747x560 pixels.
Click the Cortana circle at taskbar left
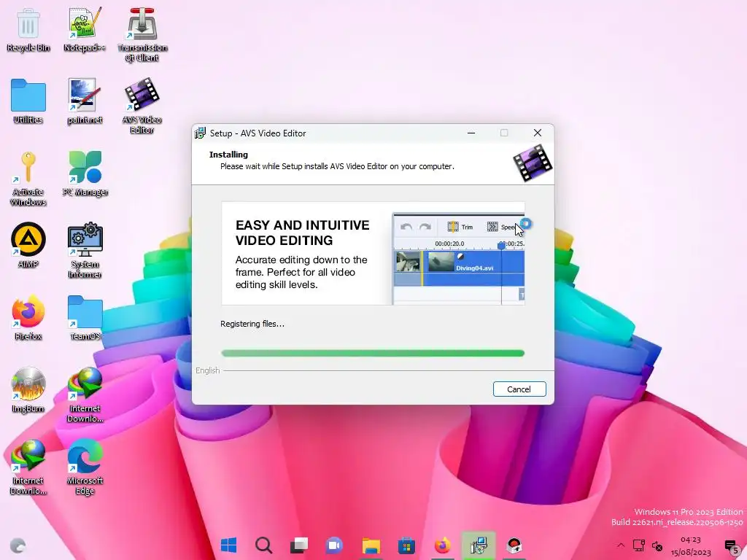click(18, 545)
